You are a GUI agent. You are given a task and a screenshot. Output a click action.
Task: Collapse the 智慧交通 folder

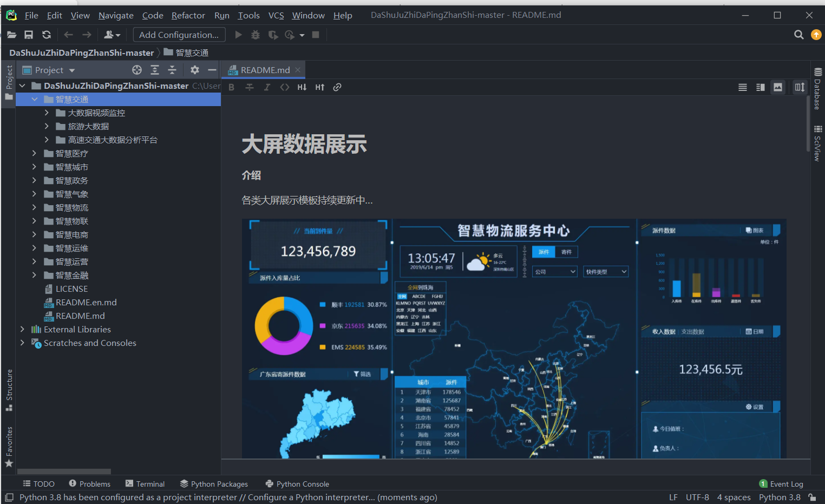35,99
